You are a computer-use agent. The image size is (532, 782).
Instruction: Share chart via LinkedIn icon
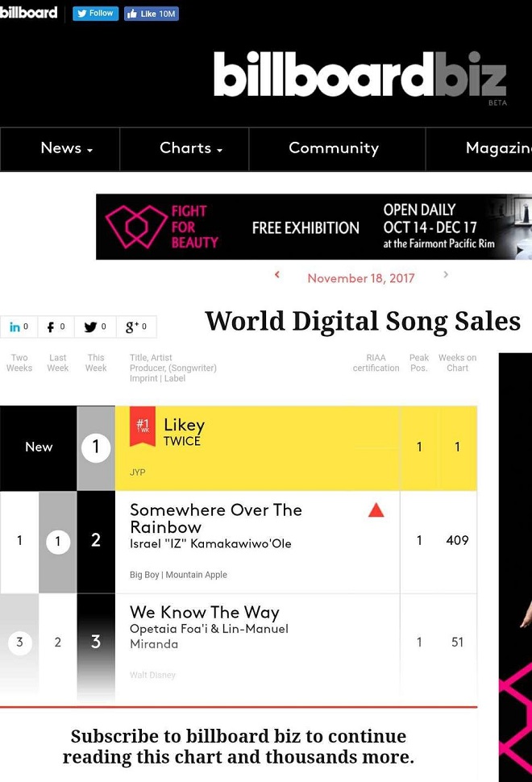(19, 327)
